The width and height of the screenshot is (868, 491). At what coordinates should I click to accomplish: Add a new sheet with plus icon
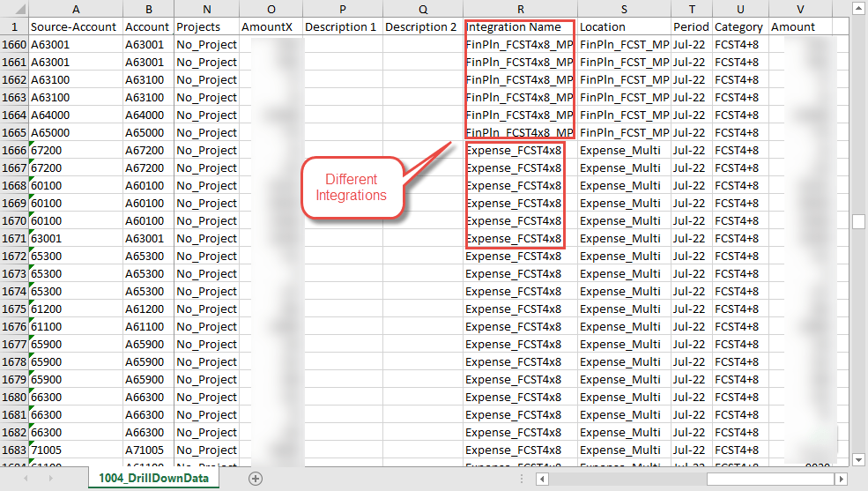256,479
